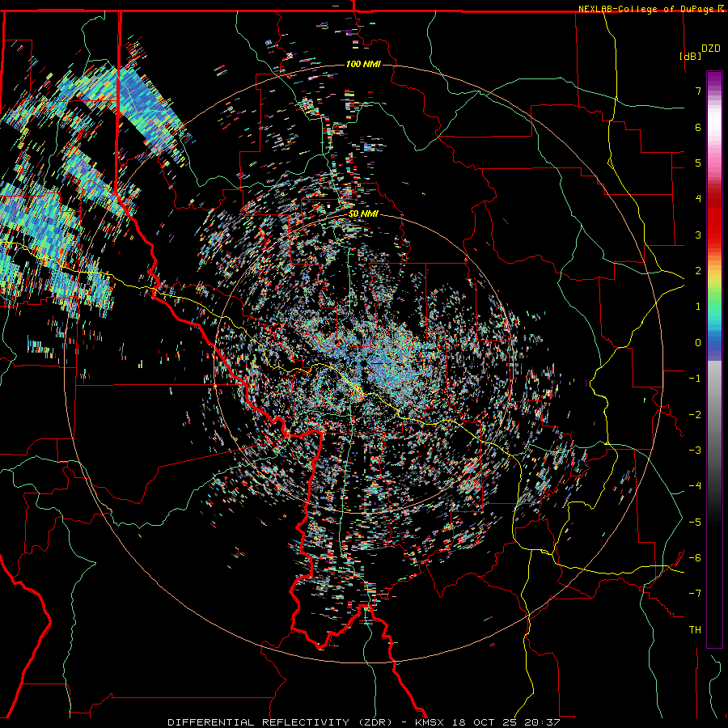Screen dimensions: 728x728
Task: Click the TH label below the scale
Action: 695,630
